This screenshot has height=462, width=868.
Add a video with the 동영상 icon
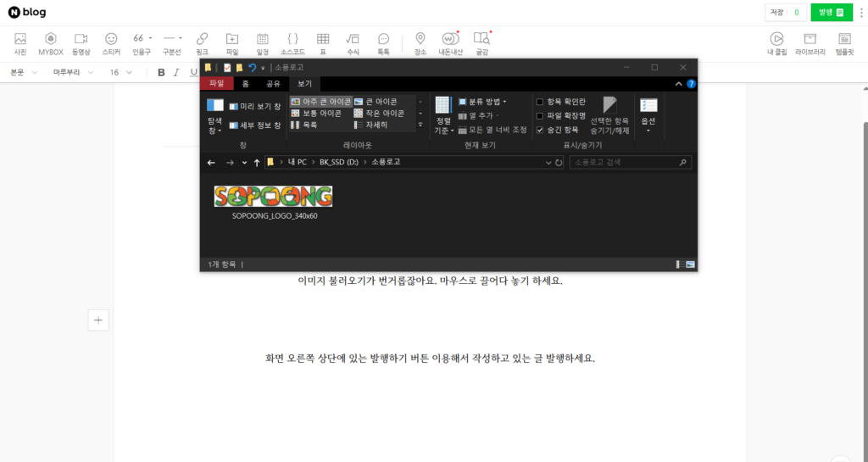(x=81, y=44)
